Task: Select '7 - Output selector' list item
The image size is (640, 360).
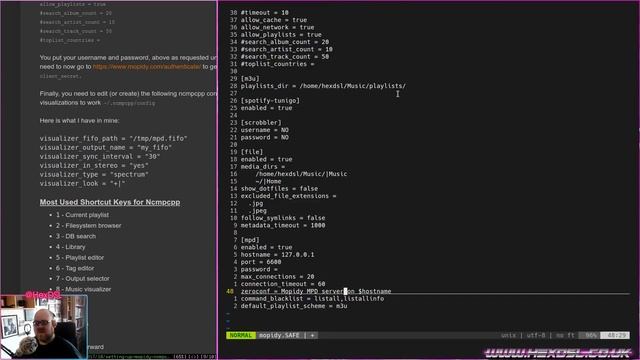Action: tap(83, 278)
